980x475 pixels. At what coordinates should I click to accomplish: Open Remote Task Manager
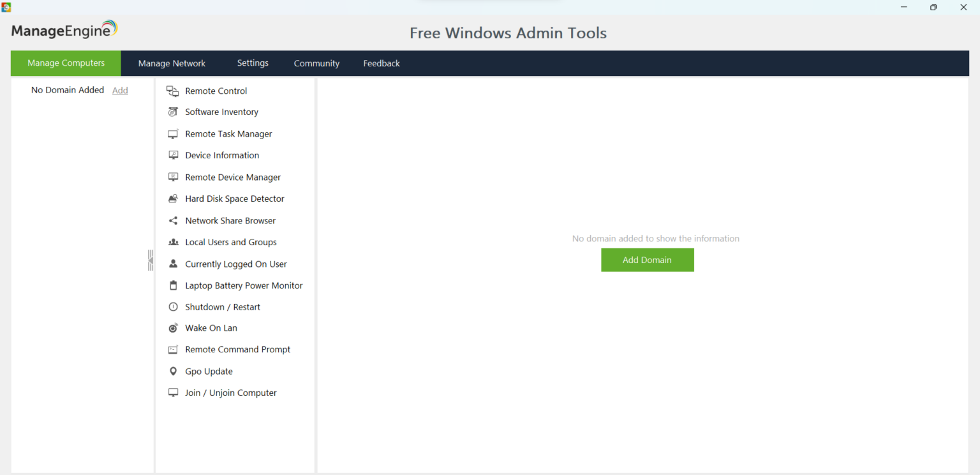(x=227, y=133)
